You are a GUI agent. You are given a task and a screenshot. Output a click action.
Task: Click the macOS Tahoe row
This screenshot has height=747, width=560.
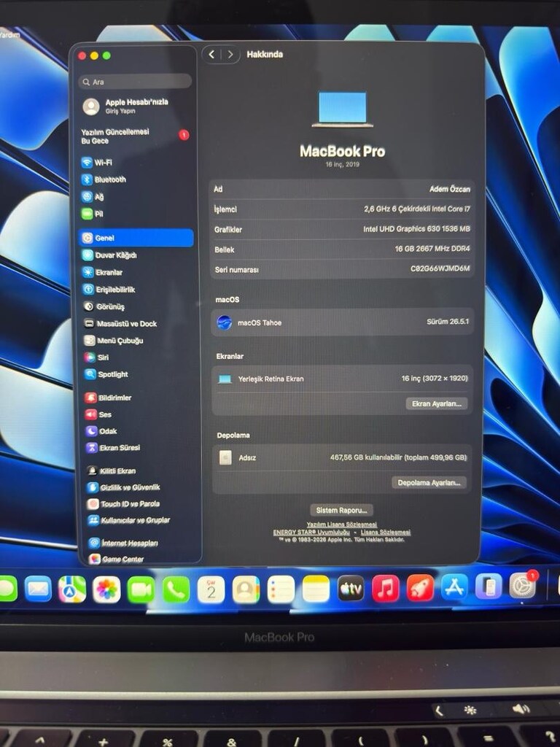click(343, 322)
